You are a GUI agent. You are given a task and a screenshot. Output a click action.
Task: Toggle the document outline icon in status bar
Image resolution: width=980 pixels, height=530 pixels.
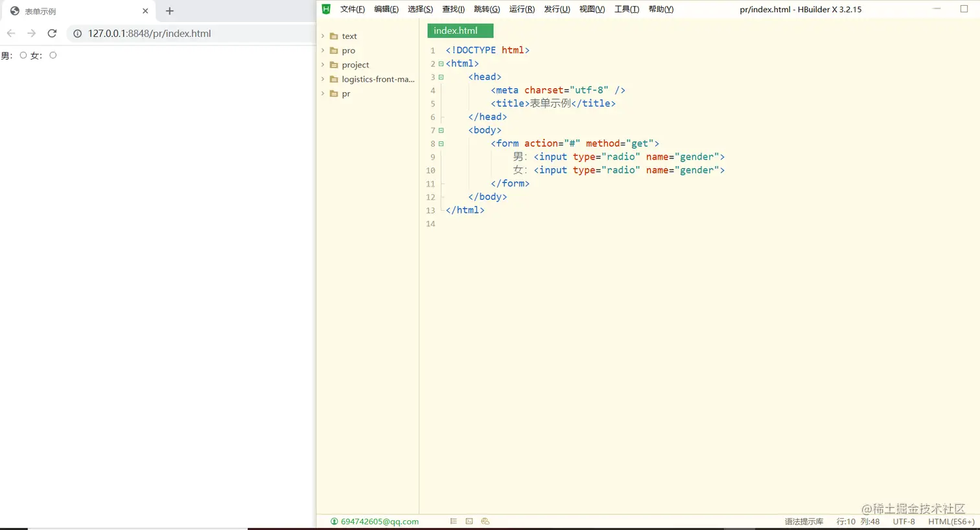click(453, 521)
